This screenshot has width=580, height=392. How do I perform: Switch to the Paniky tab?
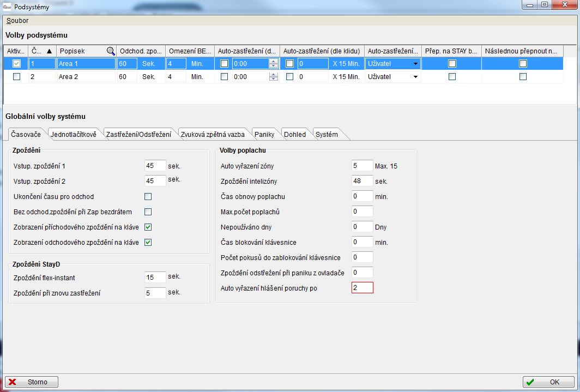264,135
